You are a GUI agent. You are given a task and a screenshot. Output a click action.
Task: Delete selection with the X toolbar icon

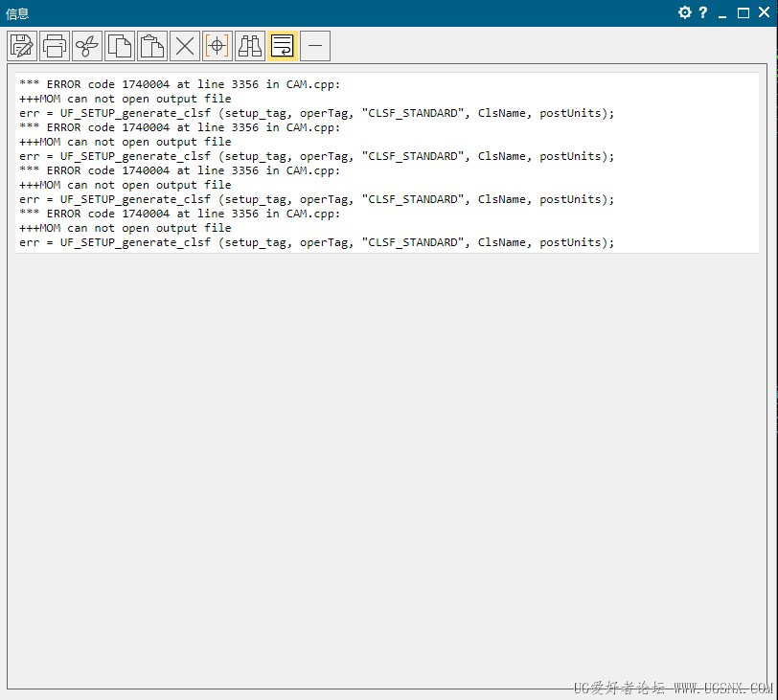coord(185,46)
